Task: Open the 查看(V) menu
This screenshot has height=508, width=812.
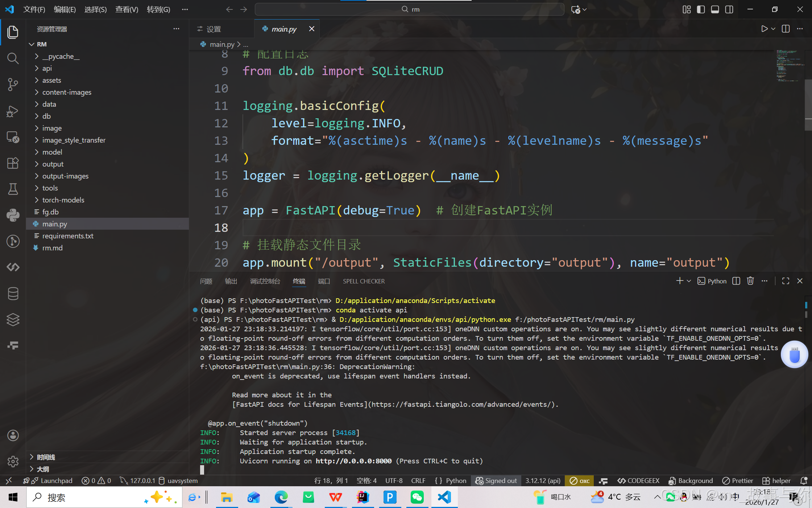Action: pyautogui.click(x=127, y=9)
